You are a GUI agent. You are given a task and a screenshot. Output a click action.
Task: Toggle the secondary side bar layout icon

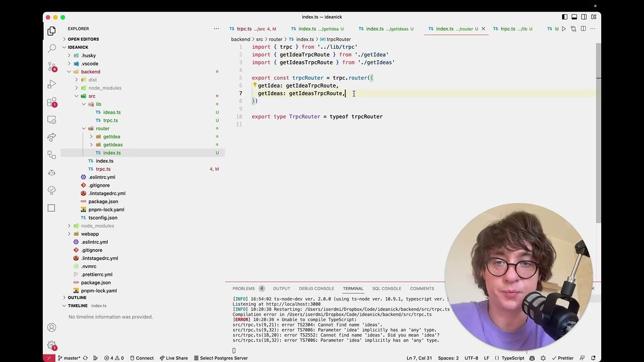pos(584,17)
